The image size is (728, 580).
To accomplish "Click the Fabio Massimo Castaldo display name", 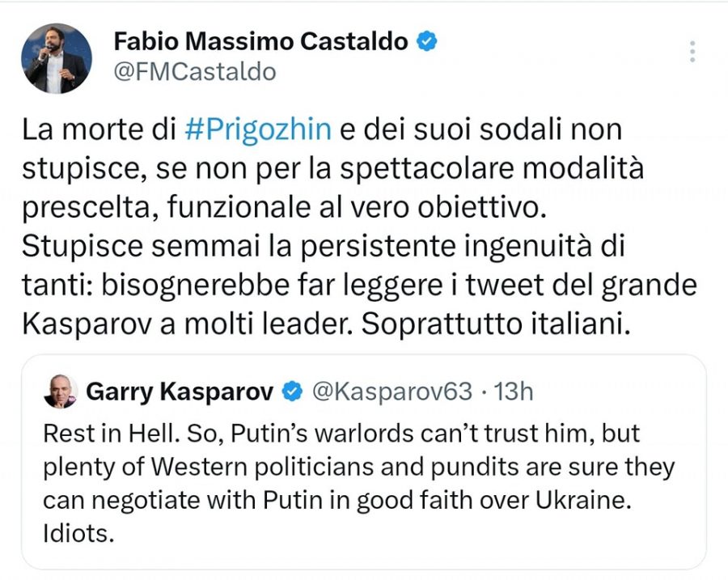I will 260,41.
